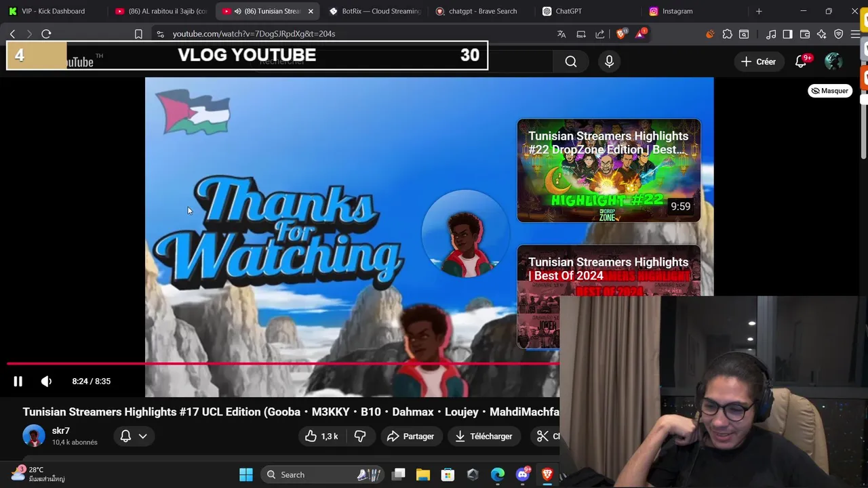Open Microsoft Edge from the taskbar

click(x=498, y=475)
